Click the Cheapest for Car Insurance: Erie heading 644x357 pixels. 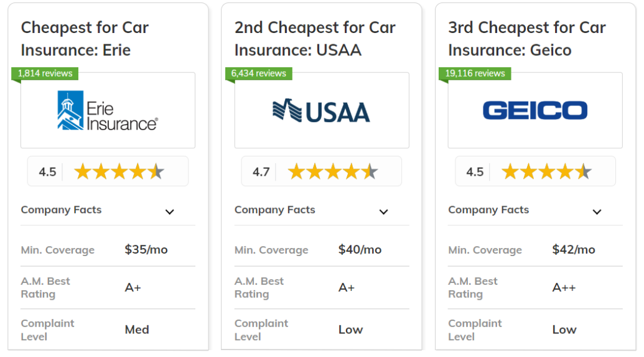tap(85, 39)
